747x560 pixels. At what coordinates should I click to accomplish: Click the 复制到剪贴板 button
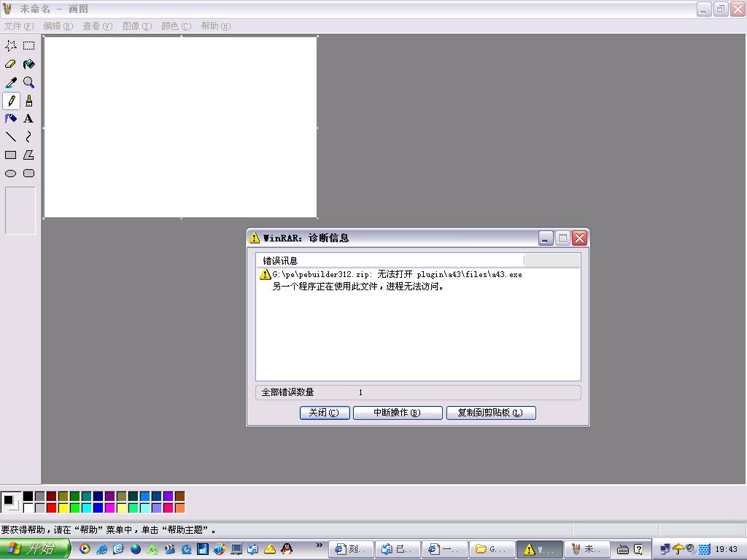491,413
